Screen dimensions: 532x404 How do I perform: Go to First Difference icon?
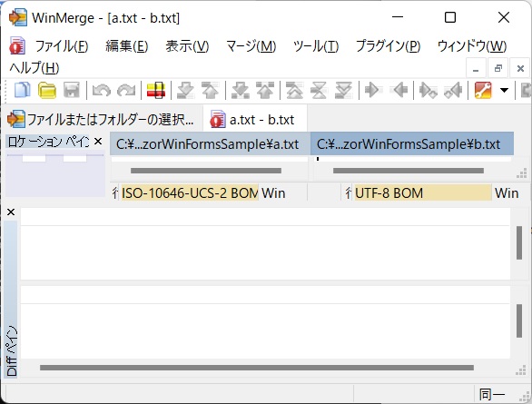pyautogui.click(x=294, y=91)
